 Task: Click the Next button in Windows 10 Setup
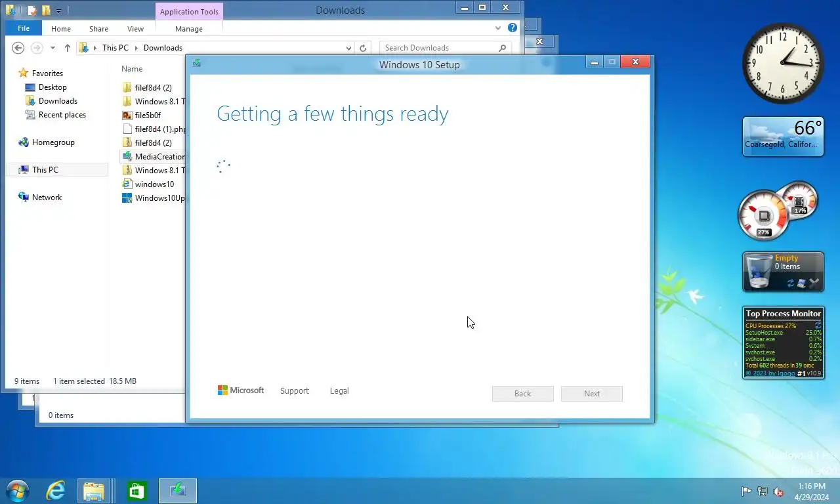pos(592,394)
